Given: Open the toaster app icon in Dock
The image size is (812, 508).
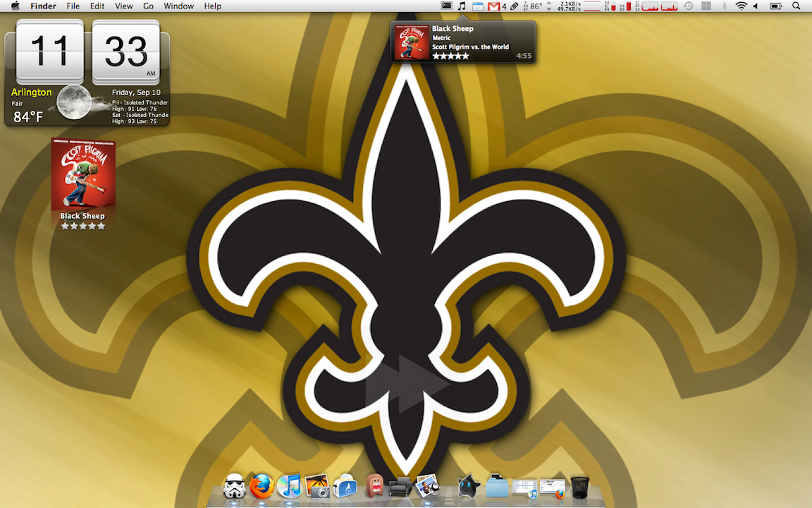Looking at the screenshot, I should coord(345,487).
